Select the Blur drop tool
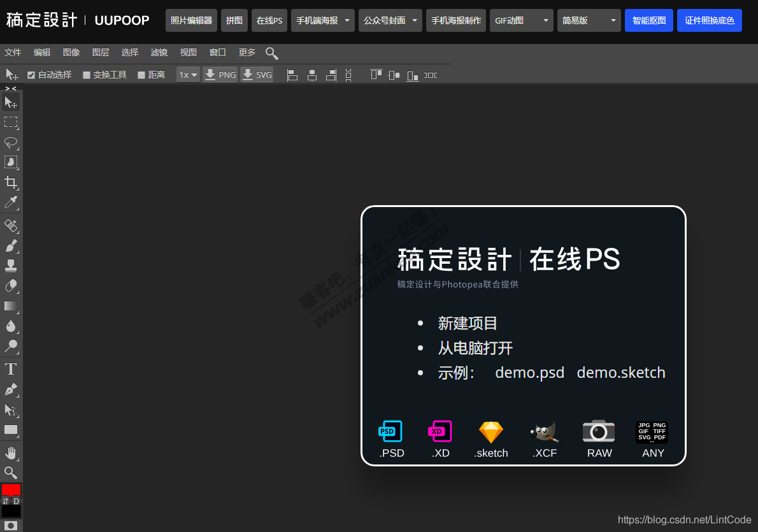Viewport: 758px width, 532px height. click(11, 326)
